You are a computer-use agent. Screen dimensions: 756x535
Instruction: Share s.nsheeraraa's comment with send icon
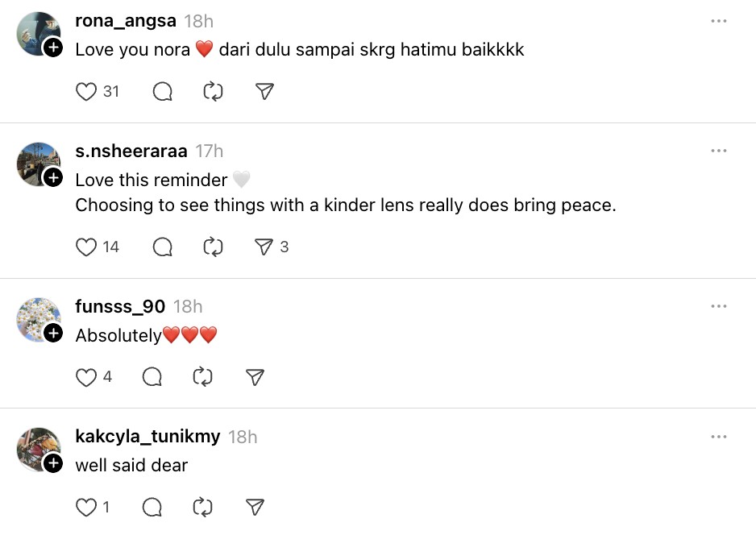pyautogui.click(x=264, y=247)
